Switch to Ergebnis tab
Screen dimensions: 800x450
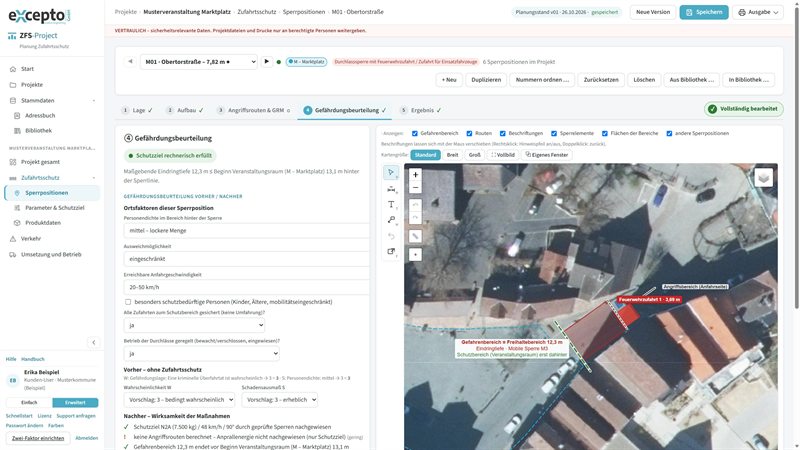pyautogui.click(x=421, y=110)
